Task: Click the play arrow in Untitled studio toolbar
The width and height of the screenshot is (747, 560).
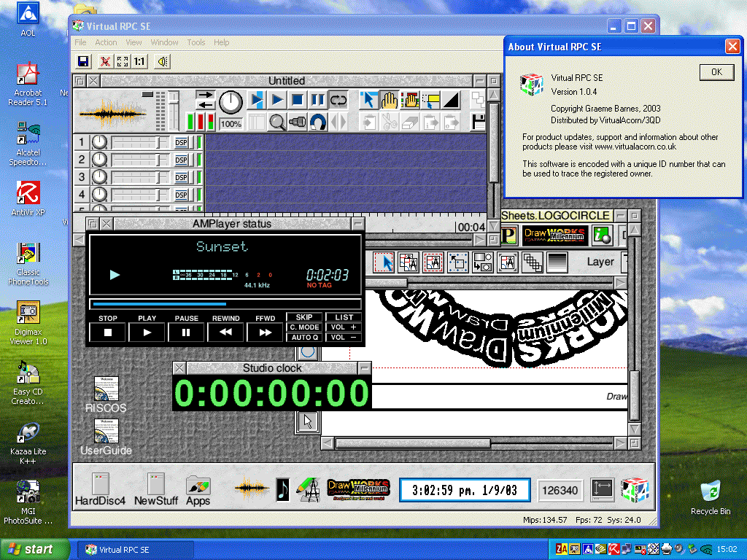Action: point(276,100)
